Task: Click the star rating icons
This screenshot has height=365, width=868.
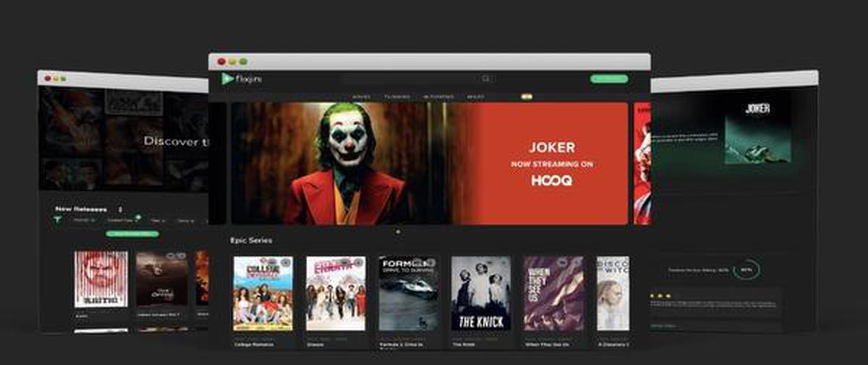Action: pos(659,296)
